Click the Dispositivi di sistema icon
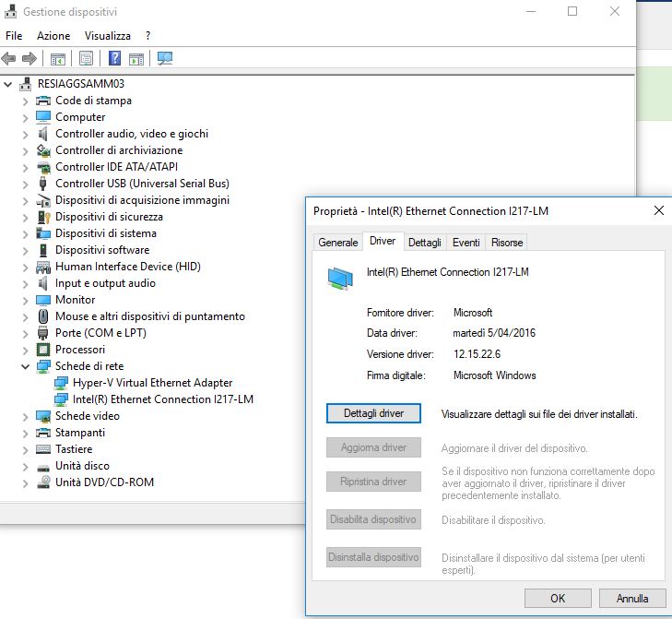This screenshot has height=619, width=672. [x=43, y=233]
